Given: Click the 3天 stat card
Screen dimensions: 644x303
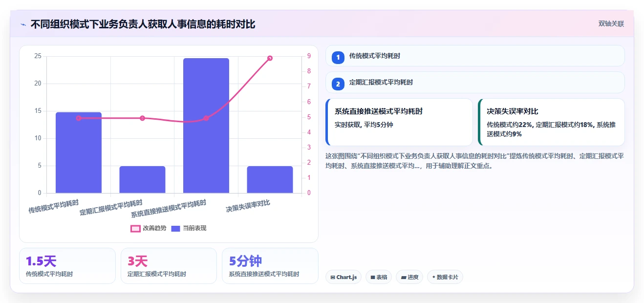Looking at the screenshot, I should coord(169,266).
